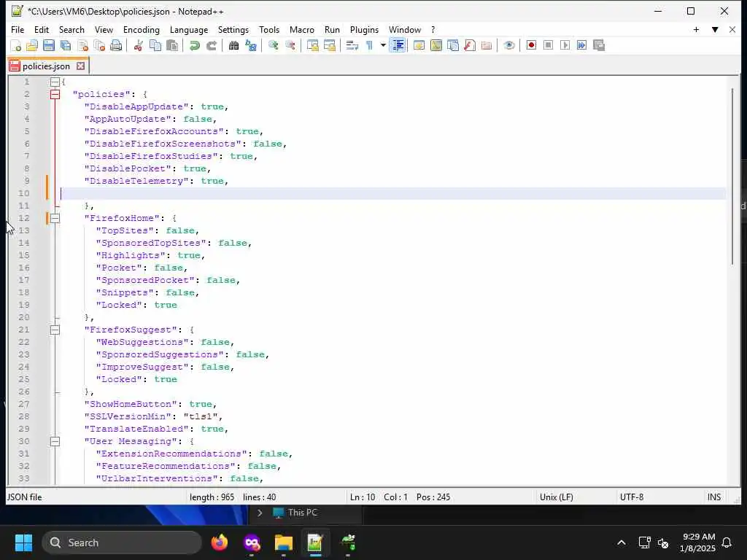Open Folder as Workspace panel icon
This screenshot has width=747, height=560.
click(x=487, y=45)
